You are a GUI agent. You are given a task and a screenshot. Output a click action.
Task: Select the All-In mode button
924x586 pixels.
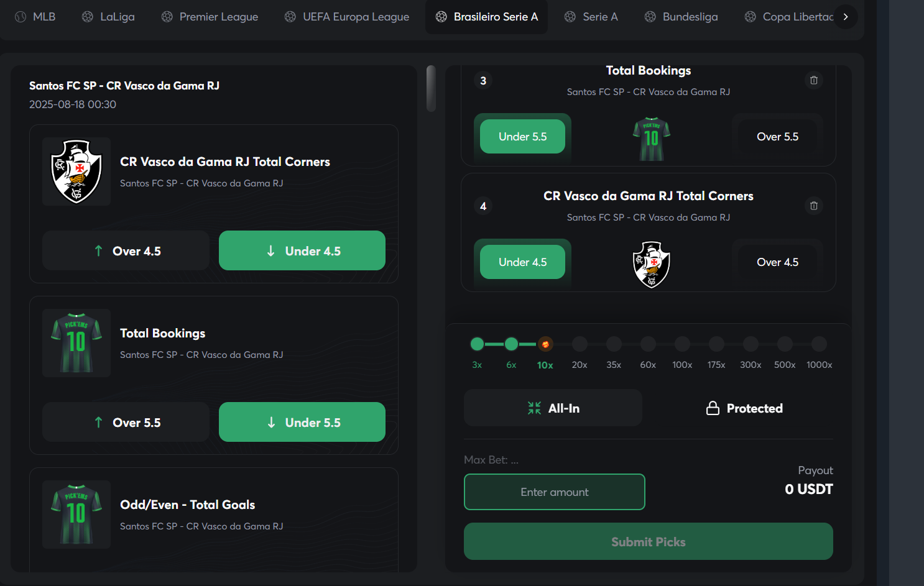click(553, 408)
